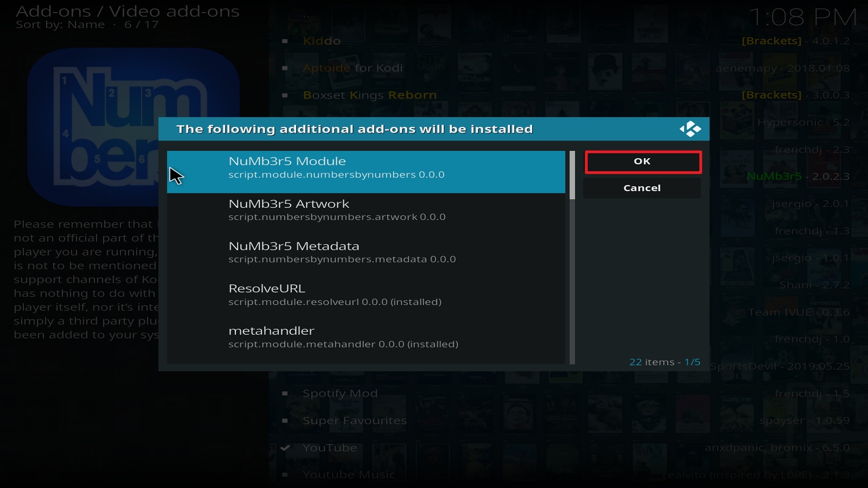Click the Sort by: Name label
Screen dimensions: 868x488
(60, 24)
